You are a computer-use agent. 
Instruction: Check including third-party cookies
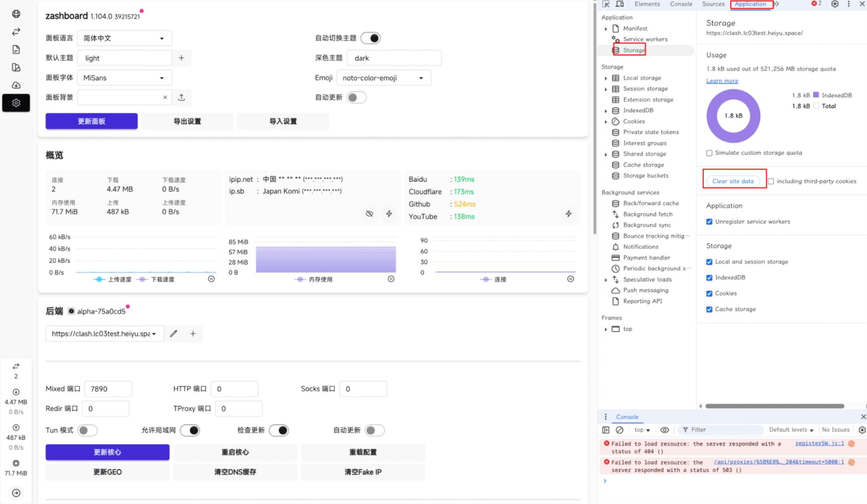coord(771,181)
